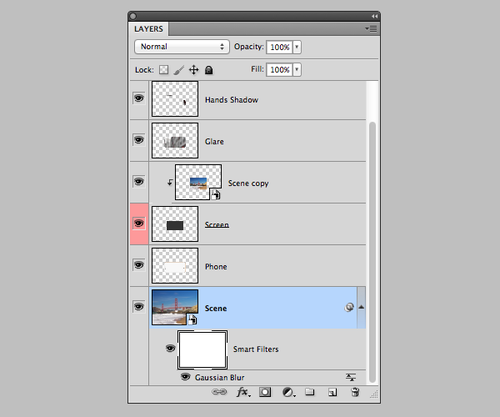
Task: Click the Fill label
Action: click(x=257, y=69)
